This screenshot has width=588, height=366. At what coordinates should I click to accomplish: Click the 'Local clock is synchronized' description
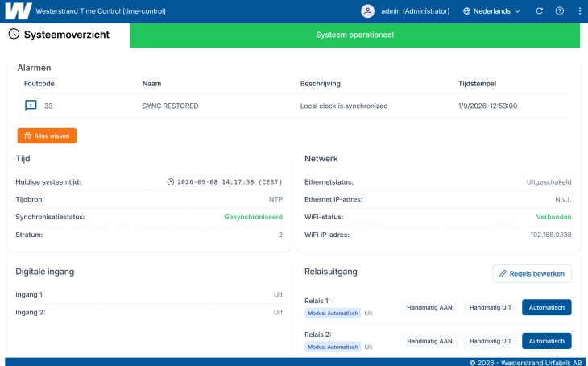coord(344,106)
